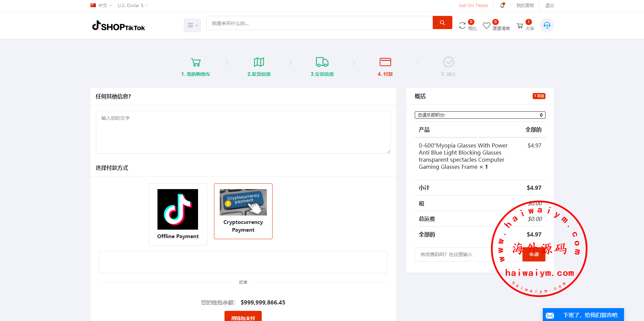Click the red search magnifier button
The width and height of the screenshot is (644, 321).
pyautogui.click(x=442, y=23)
